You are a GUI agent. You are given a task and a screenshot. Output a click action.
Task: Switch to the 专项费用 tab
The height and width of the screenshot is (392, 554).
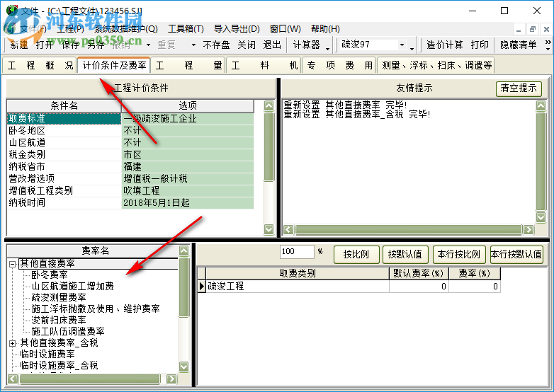click(x=339, y=65)
